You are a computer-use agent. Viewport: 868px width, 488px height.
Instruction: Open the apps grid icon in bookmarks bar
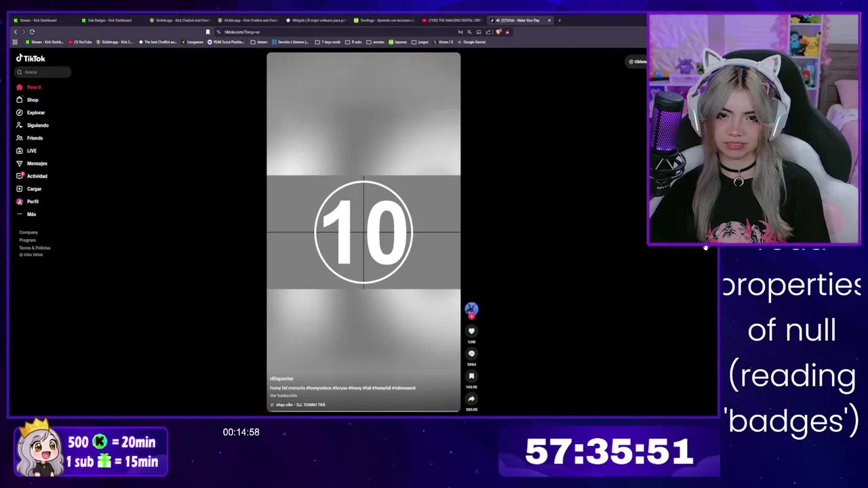15,42
